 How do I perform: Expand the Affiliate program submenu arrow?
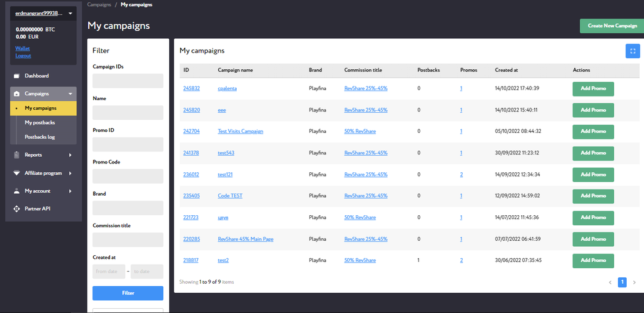(x=70, y=173)
